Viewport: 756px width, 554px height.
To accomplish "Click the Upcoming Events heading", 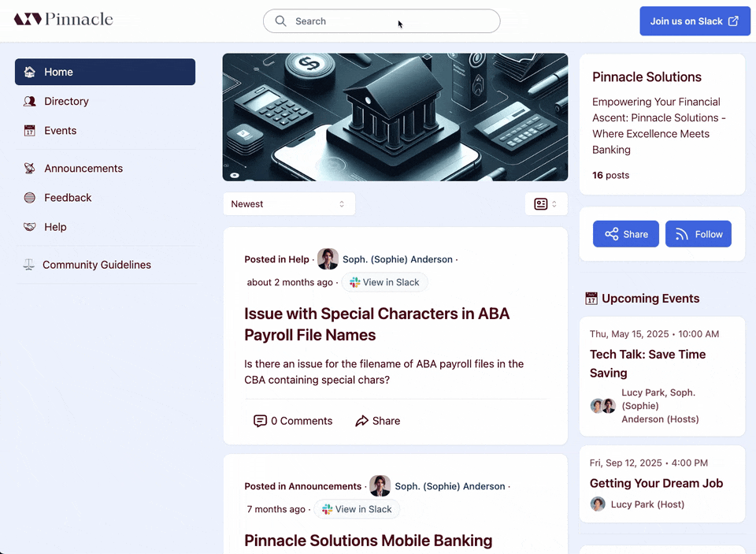I will coord(650,298).
